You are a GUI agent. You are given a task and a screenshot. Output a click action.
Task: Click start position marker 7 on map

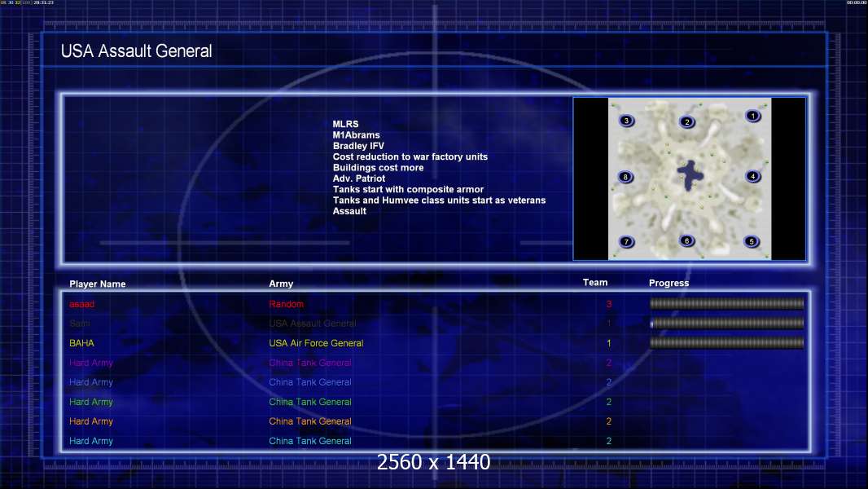[x=626, y=241]
